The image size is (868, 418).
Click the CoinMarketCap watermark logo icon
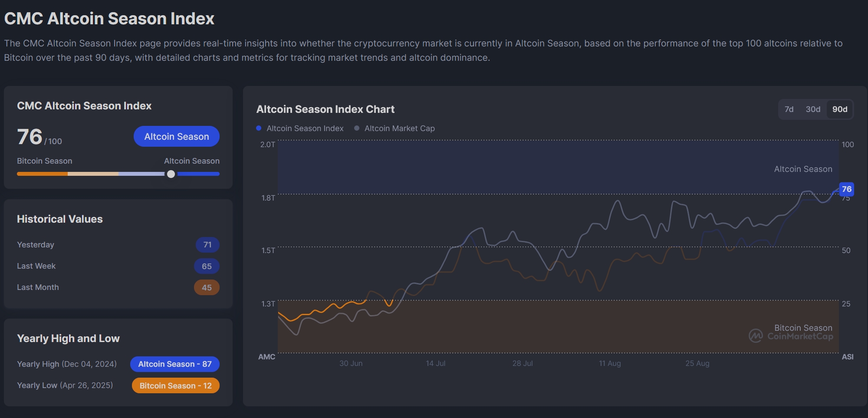(756, 336)
